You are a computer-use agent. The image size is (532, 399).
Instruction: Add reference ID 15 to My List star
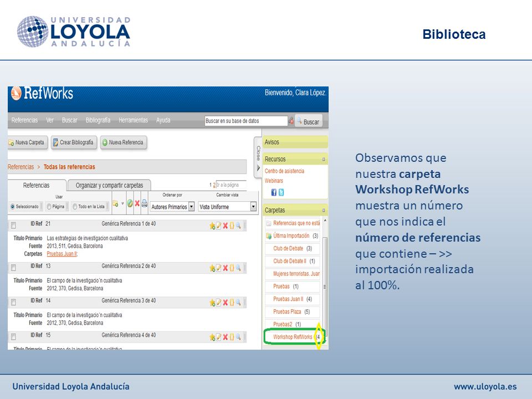pos(212,337)
